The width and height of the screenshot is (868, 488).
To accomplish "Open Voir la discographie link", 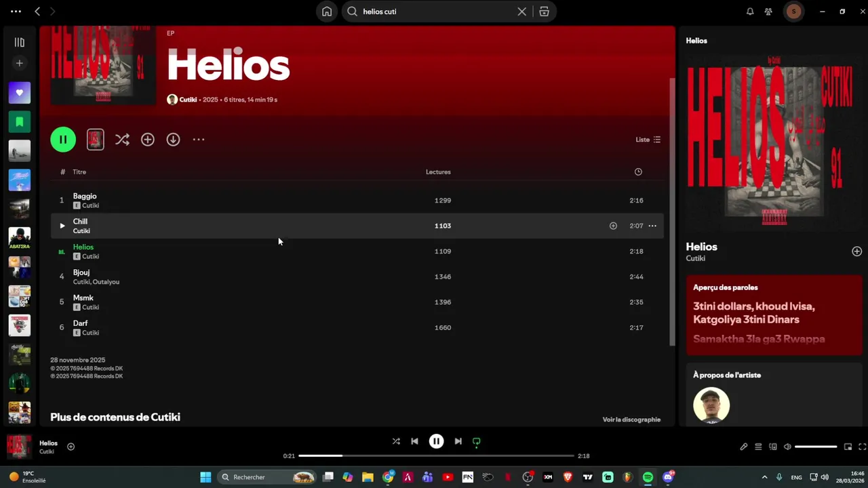I will point(631,420).
